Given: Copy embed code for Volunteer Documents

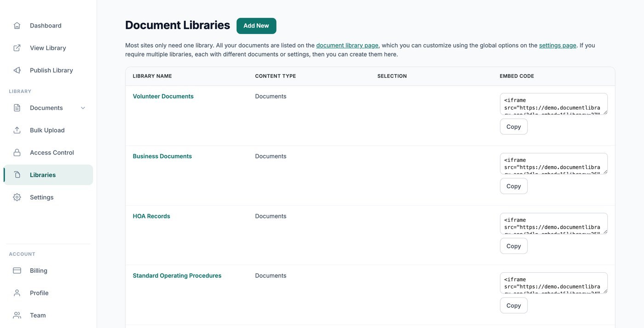Looking at the screenshot, I should pos(513,127).
